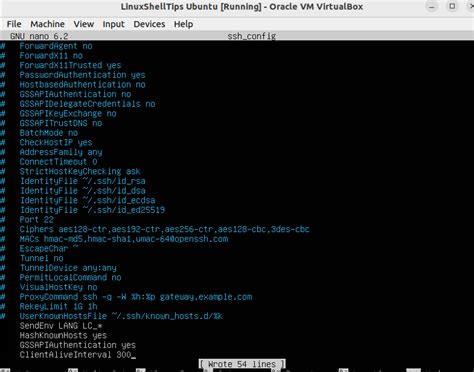This screenshot has width=474, height=372.
Task: Open the File menu
Action: pyautogui.click(x=14, y=24)
